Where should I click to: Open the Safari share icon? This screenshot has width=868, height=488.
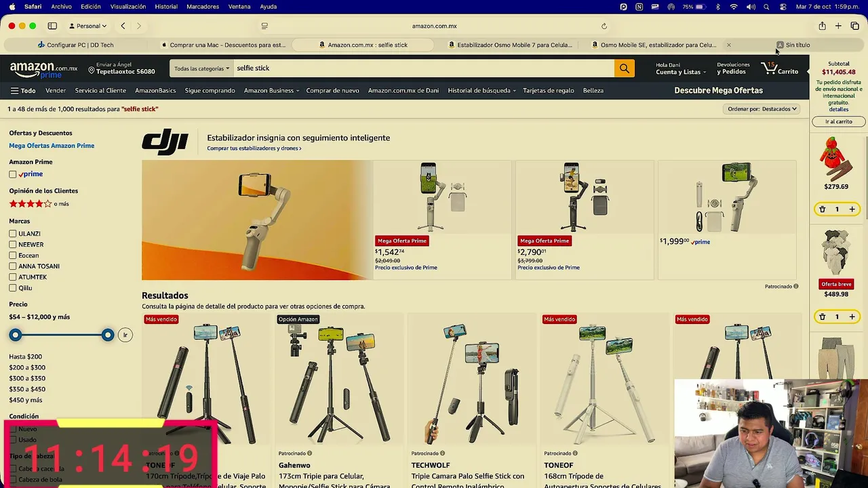[822, 26]
